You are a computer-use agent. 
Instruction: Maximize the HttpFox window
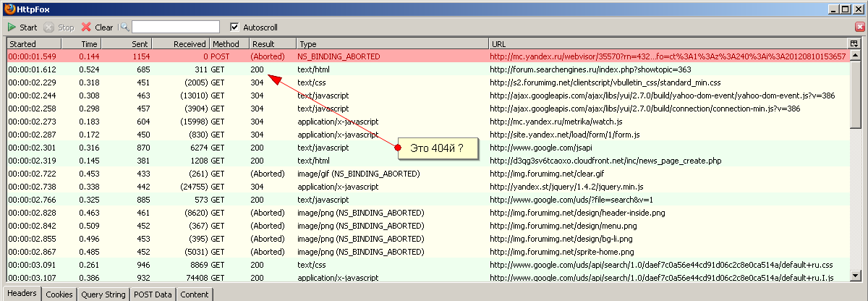[x=846, y=9]
